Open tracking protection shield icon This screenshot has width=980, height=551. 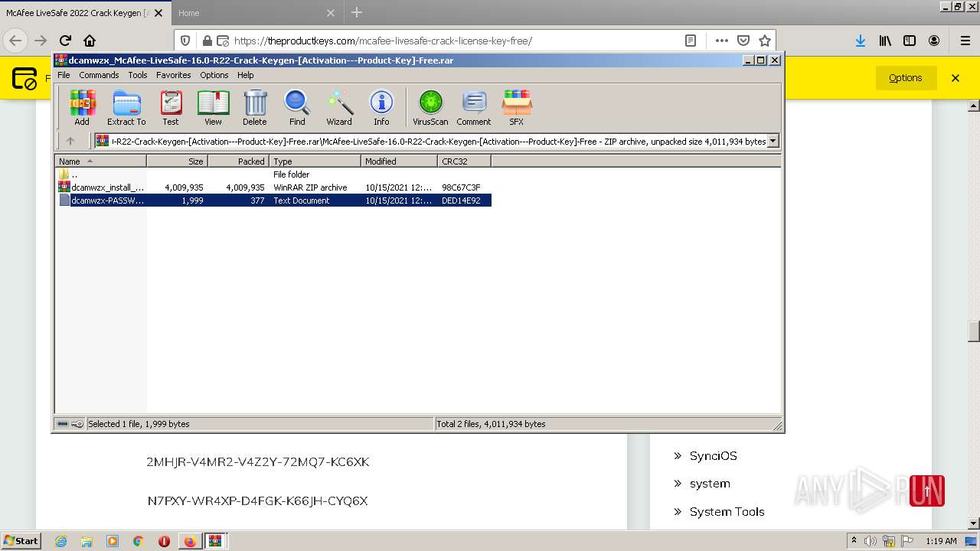tap(185, 41)
